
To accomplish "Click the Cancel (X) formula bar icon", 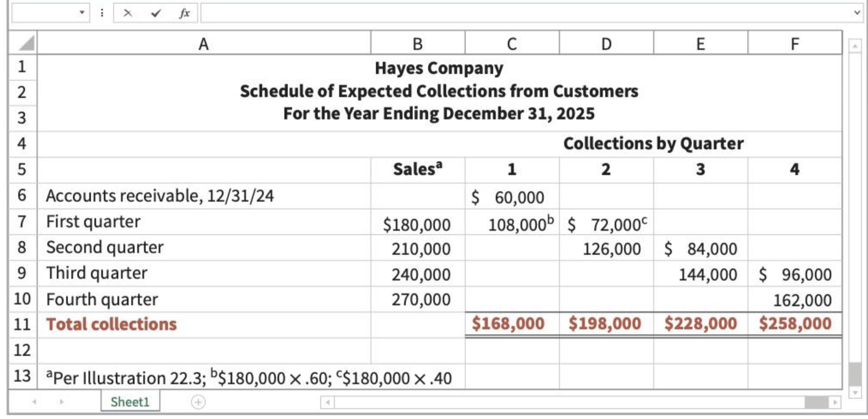I will click(128, 13).
